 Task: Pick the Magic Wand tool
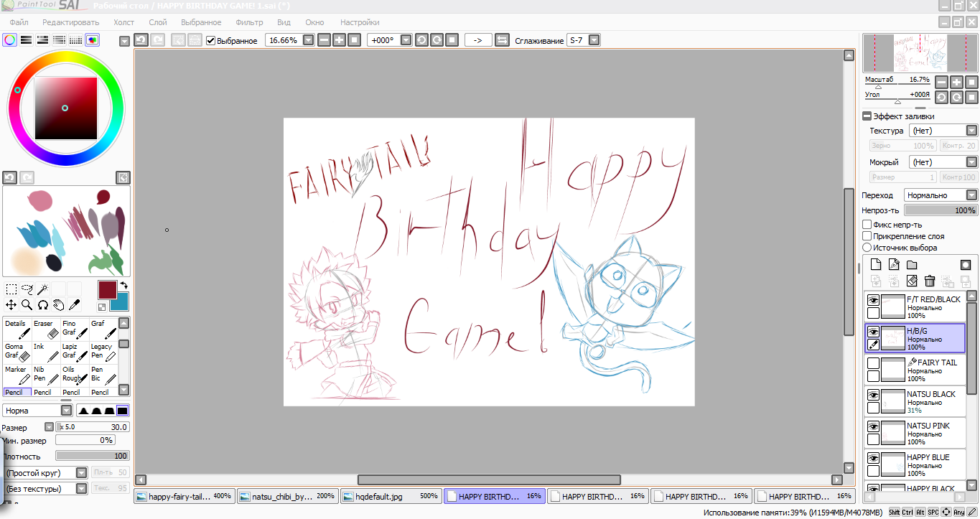43,289
